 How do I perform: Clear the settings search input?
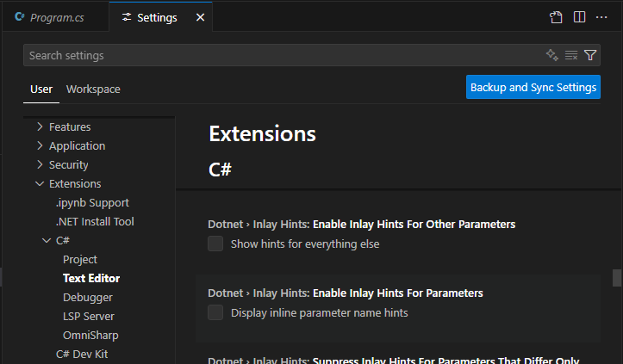pyautogui.click(x=571, y=55)
